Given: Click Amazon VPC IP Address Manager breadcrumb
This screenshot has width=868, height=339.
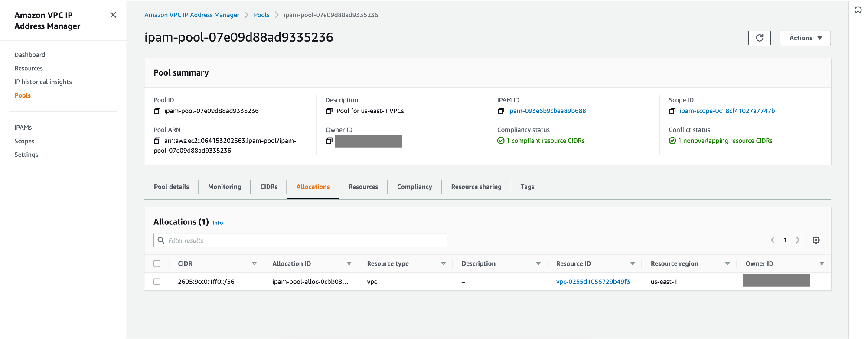Looking at the screenshot, I should click(x=192, y=15).
